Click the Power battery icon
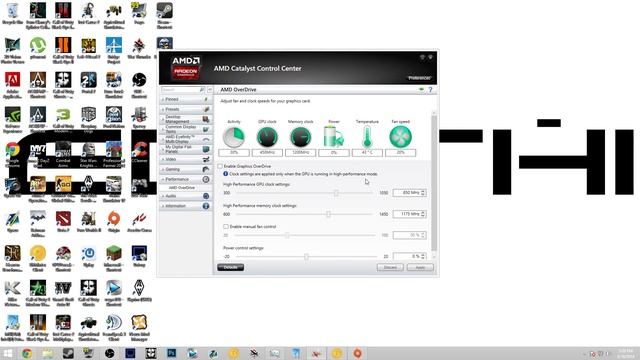 point(333,137)
